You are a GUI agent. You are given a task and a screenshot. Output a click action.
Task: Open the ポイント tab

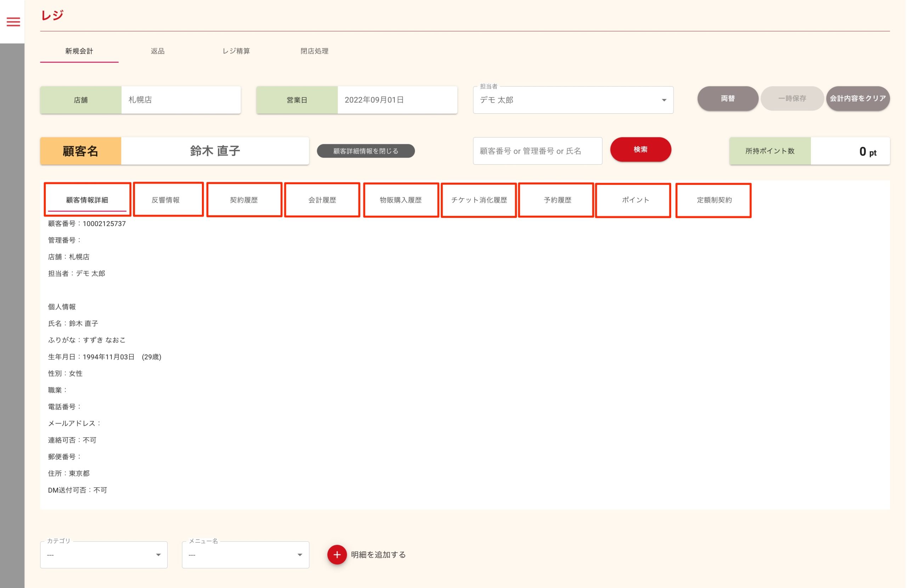pos(635,200)
